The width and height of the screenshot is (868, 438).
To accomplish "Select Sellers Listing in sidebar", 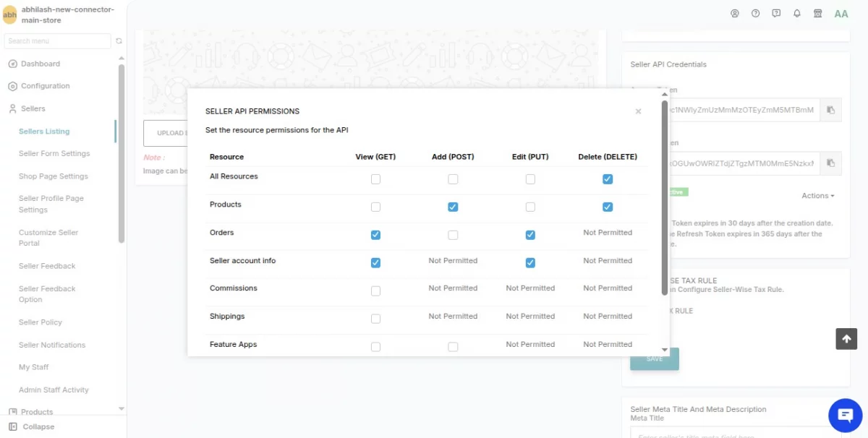I will click(44, 132).
